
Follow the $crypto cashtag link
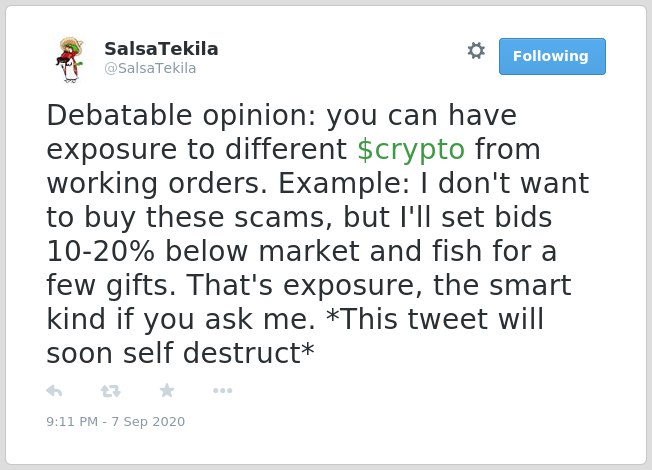point(411,150)
